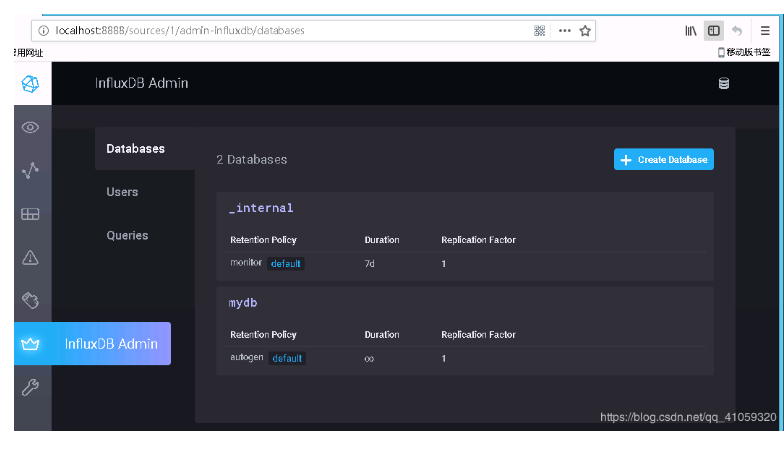
Task: Toggle the browser sidebar icon
Action: 714,31
